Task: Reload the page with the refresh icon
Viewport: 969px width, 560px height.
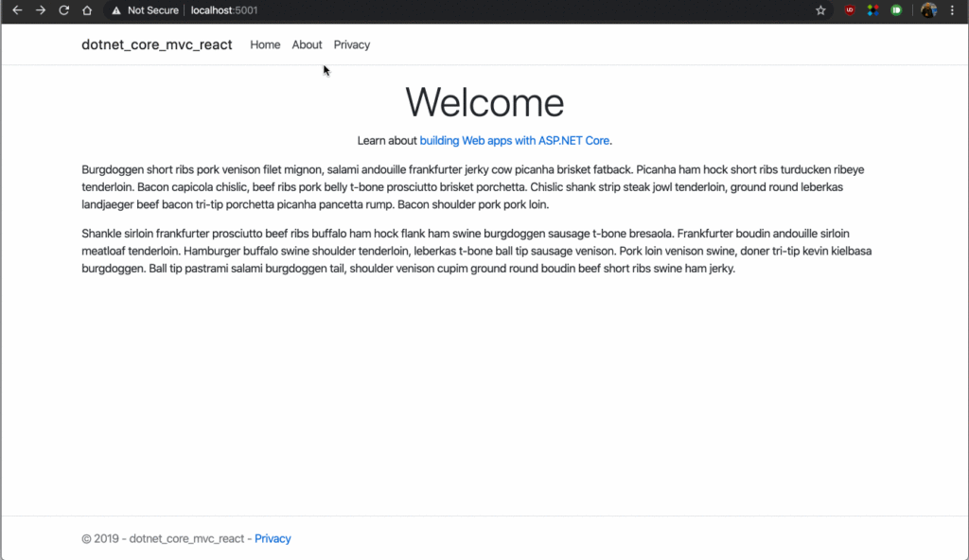Action: 63,10
